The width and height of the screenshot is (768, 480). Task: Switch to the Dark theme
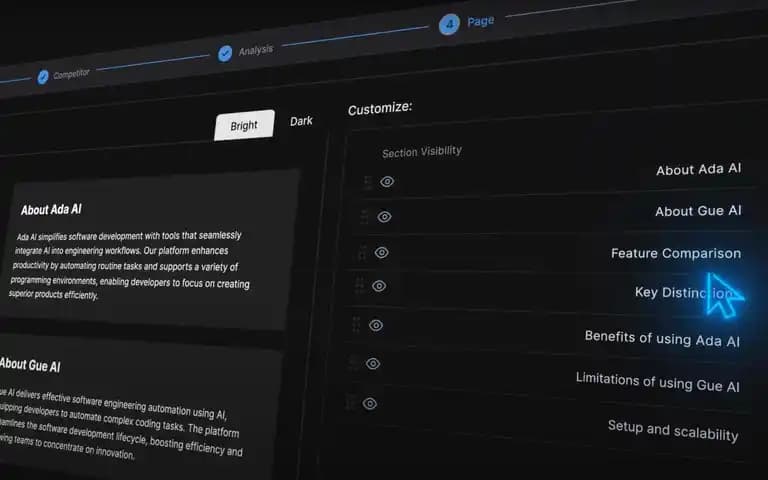(301, 121)
